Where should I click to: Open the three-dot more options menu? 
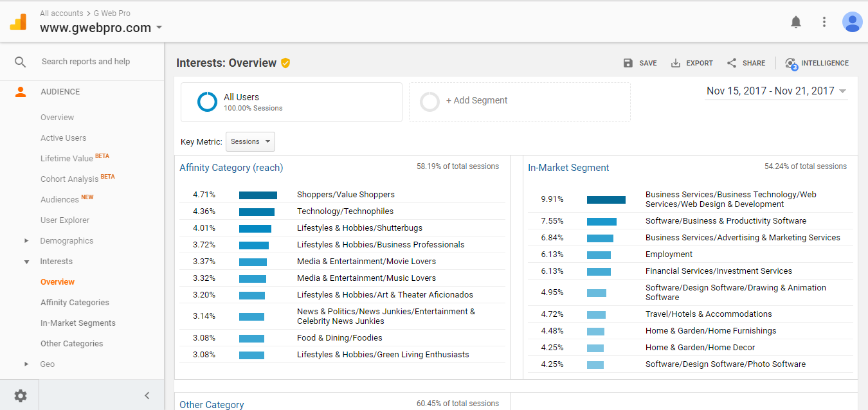click(x=824, y=22)
